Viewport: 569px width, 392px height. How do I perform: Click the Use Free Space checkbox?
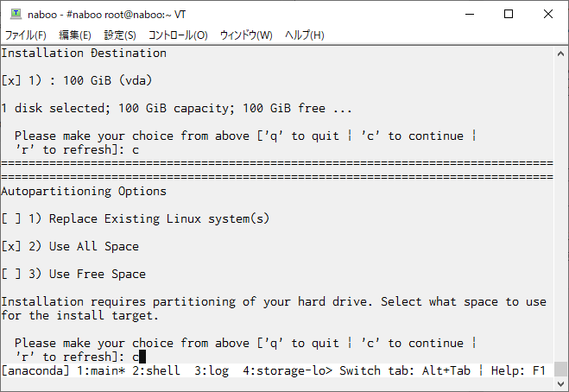pos(11,274)
